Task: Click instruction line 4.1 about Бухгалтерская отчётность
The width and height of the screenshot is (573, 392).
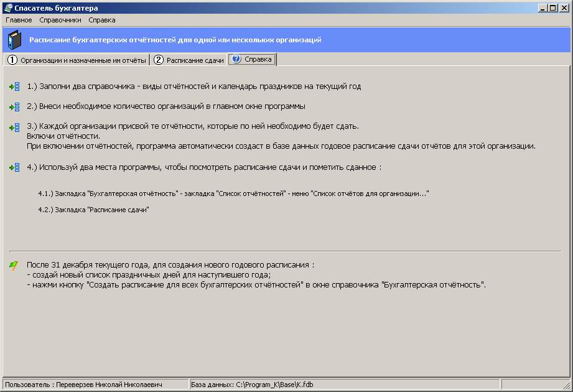Action: pyautogui.click(x=233, y=194)
